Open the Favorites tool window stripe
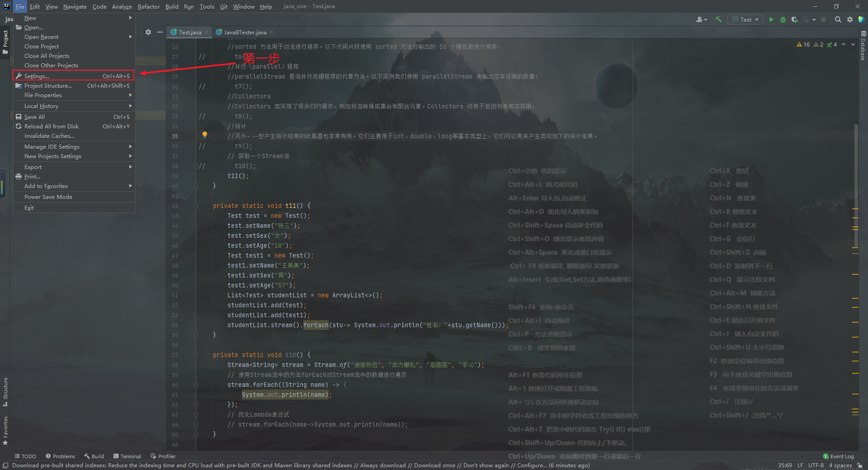The height and width of the screenshot is (470, 868). coord(5,431)
